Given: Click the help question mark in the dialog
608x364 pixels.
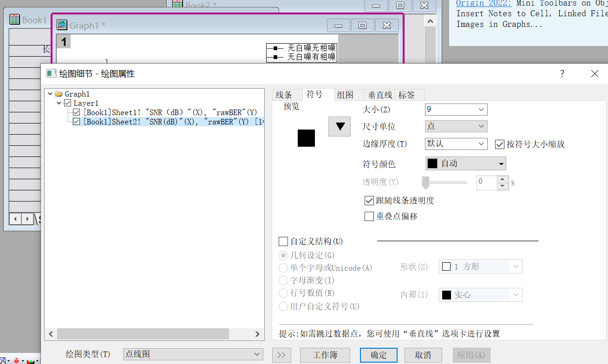Looking at the screenshot, I should (562, 73).
